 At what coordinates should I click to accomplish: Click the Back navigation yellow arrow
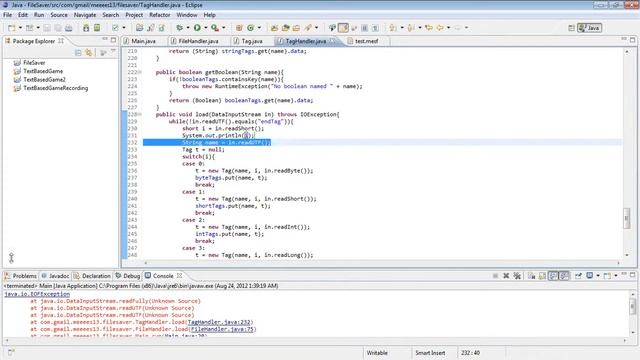click(440, 28)
